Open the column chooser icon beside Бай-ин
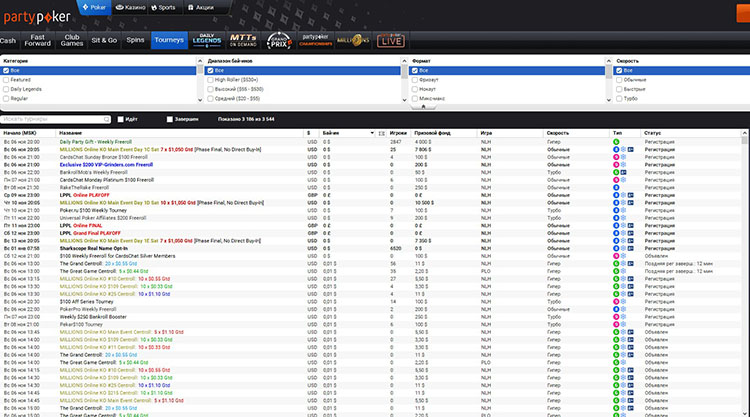The width and height of the screenshot is (750, 417). coord(381,133)
